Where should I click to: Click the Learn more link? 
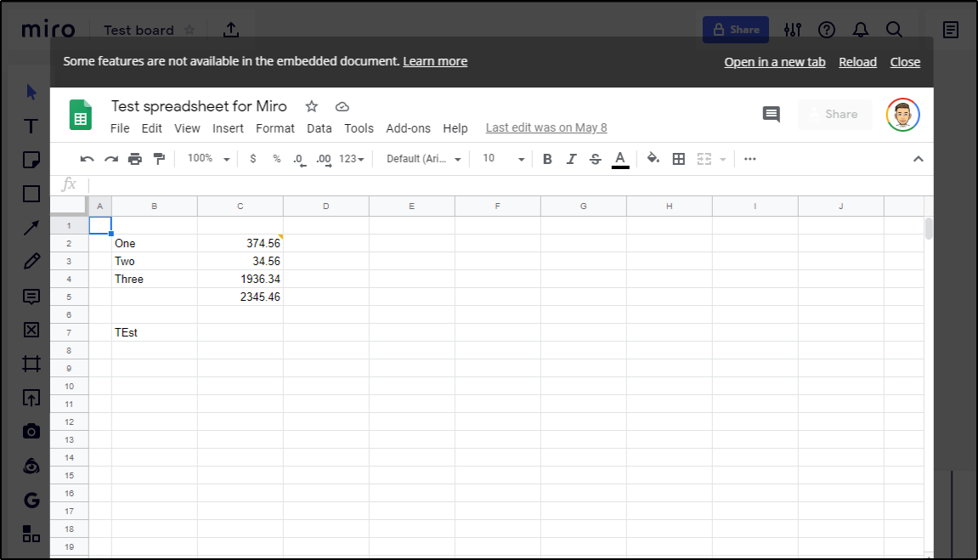pyautogui.click(x=435, y=61)
